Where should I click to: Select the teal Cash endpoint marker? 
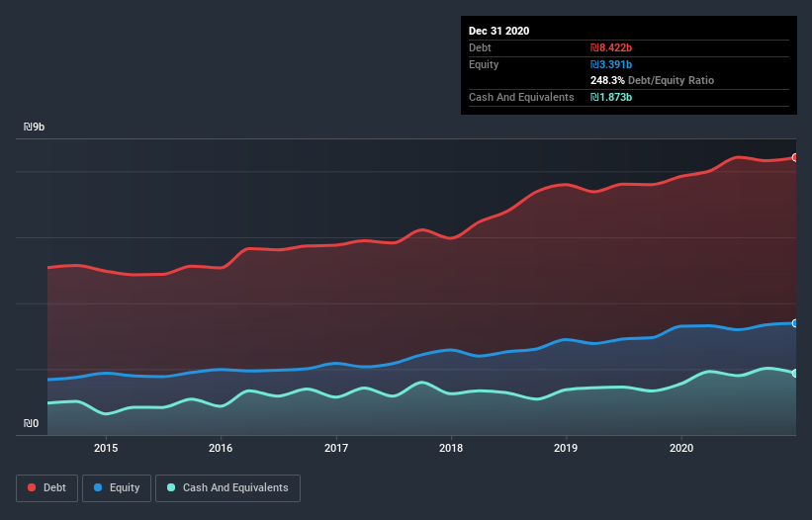click(x=795, y=373)
